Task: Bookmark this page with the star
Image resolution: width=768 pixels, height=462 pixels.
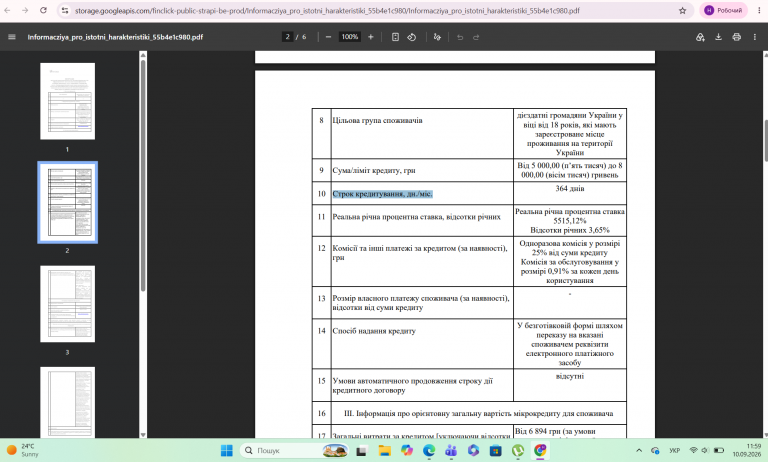Action: 683,10
